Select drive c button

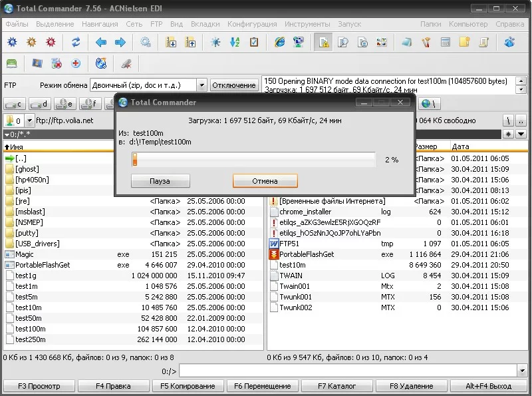click(15, 104)
